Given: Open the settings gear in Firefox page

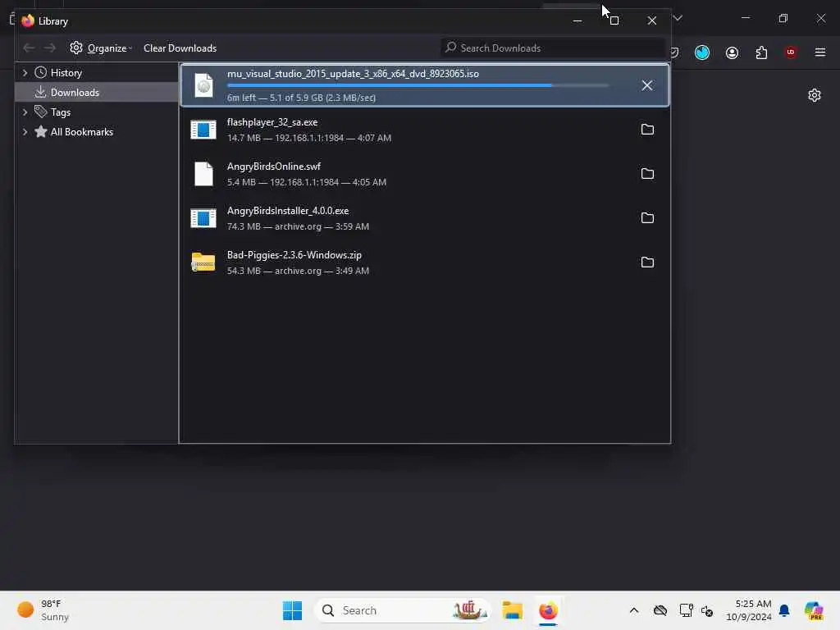Looking at the screenshot, I should [815, 95].
